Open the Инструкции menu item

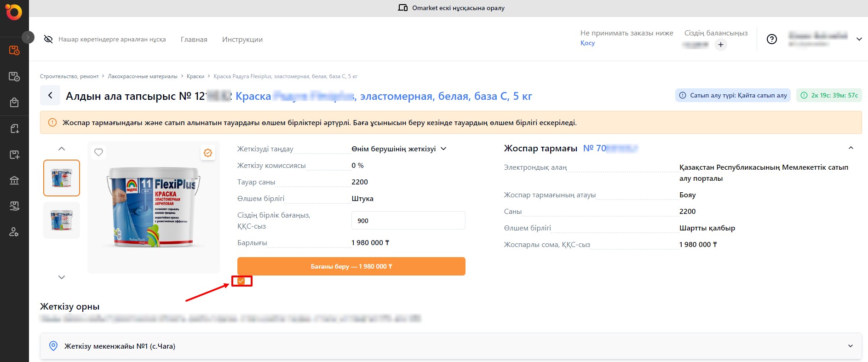pyautogui.click(x=242, y=40)
